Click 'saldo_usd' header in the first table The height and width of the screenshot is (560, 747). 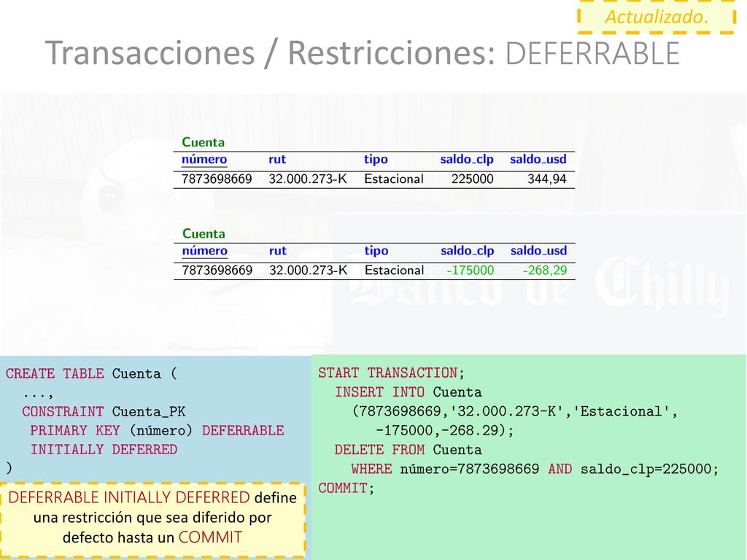tap(538, 159)
